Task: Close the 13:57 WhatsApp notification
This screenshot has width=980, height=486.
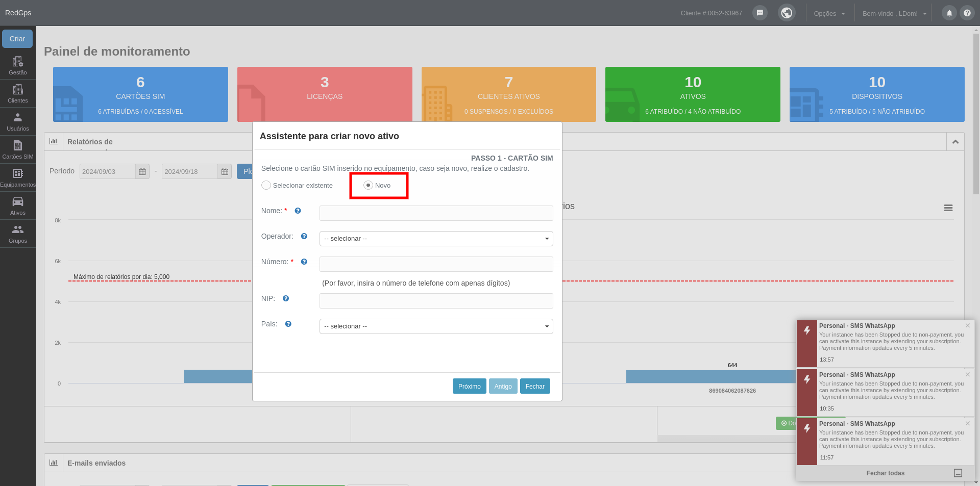Action: [967, 325]
